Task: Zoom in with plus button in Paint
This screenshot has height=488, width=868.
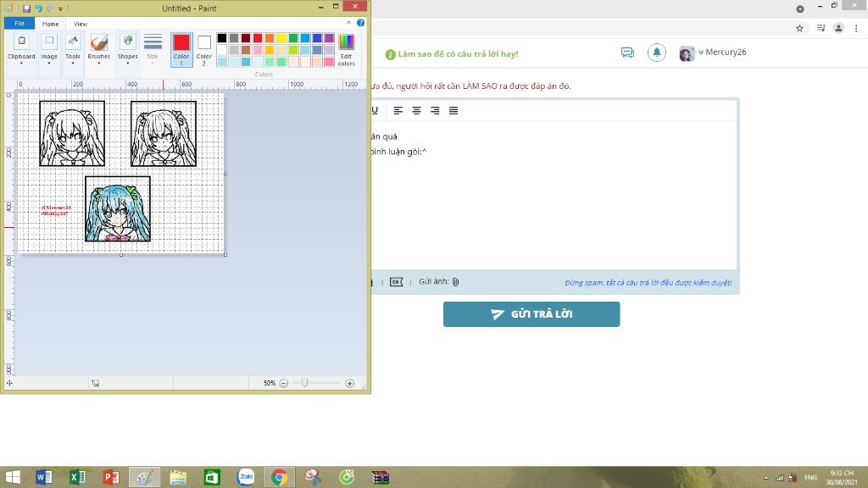Action: [350, 383]
